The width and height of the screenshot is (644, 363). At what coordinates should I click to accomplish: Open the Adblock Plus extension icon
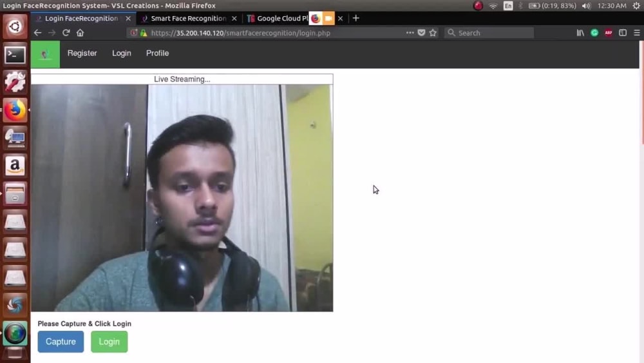[609, 33]
